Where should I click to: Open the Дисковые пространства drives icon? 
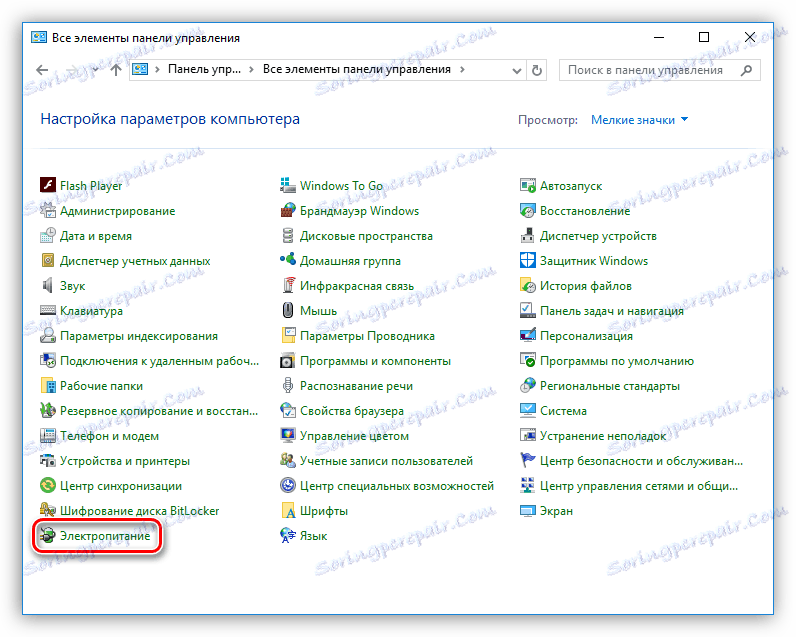coord(288,236)
